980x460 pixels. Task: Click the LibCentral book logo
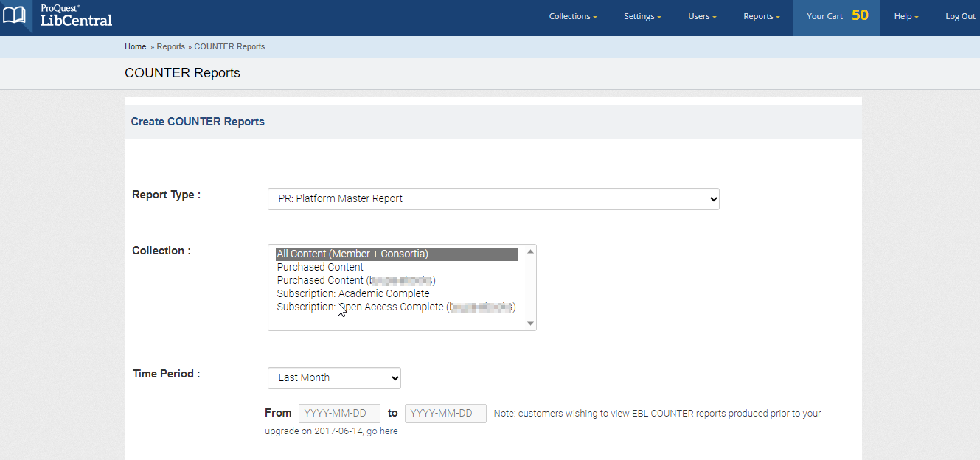pos(15,15)
